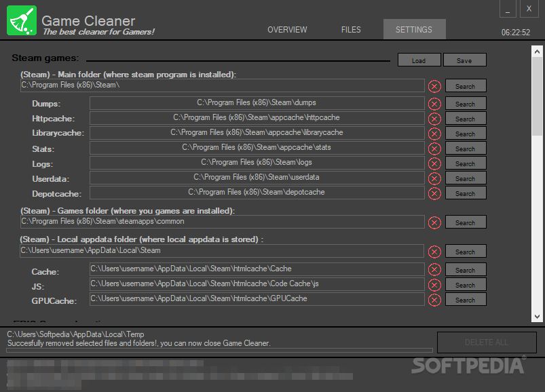
Task: Clear the Steam games folder path
Action: coord(434,222)
